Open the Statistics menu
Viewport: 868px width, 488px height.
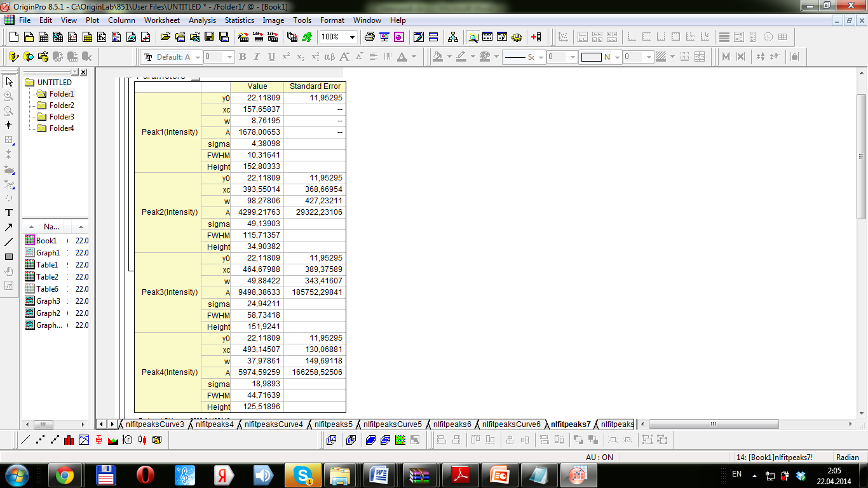tap(239, 20)
